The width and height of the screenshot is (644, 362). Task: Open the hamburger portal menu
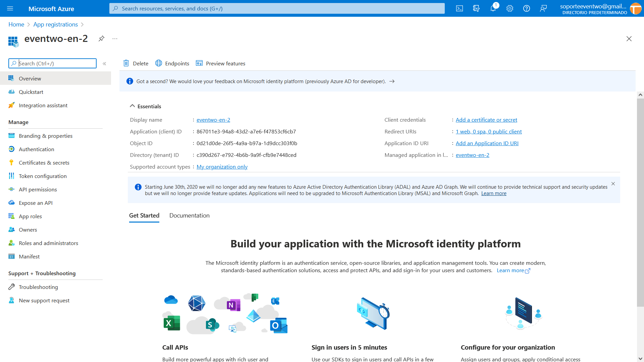pyautogui.click(x=10, y=8)
